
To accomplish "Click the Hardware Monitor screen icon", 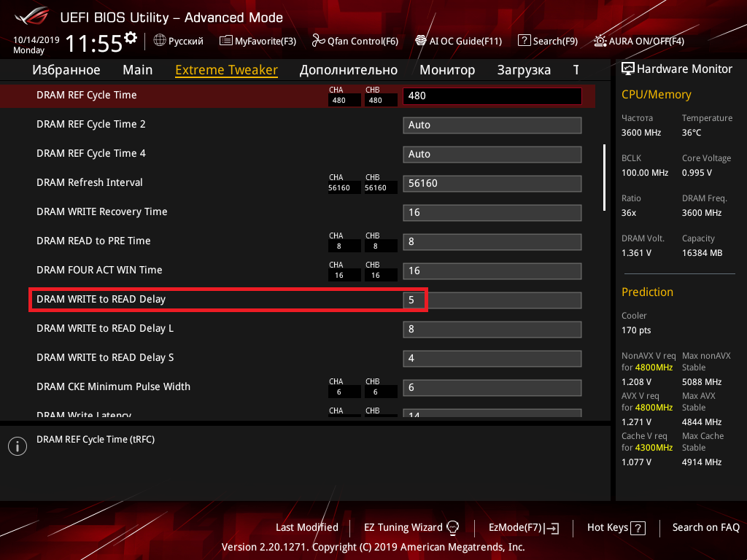I will pyautogui.click(x=628, y=69).
